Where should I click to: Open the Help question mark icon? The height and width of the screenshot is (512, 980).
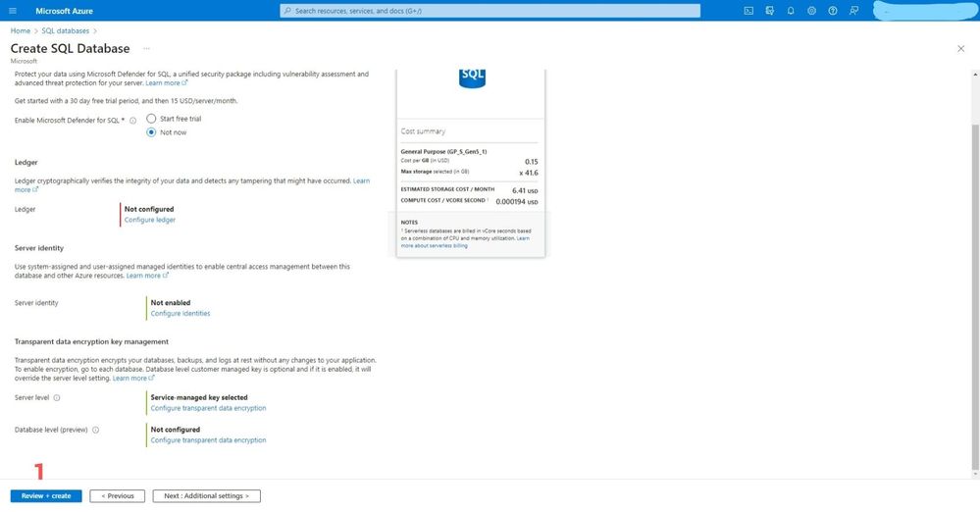pyautogui.click(x=833, y=11)
